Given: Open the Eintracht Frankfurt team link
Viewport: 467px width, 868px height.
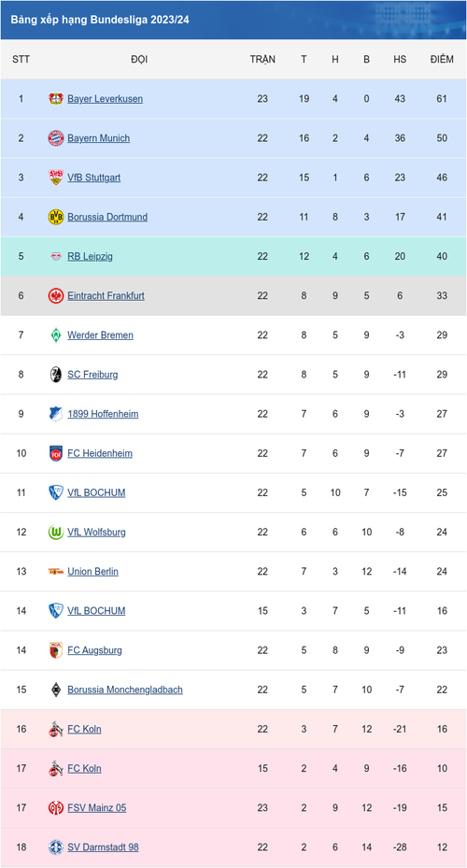Looking at the screenshot, I should tap(106, 295).
